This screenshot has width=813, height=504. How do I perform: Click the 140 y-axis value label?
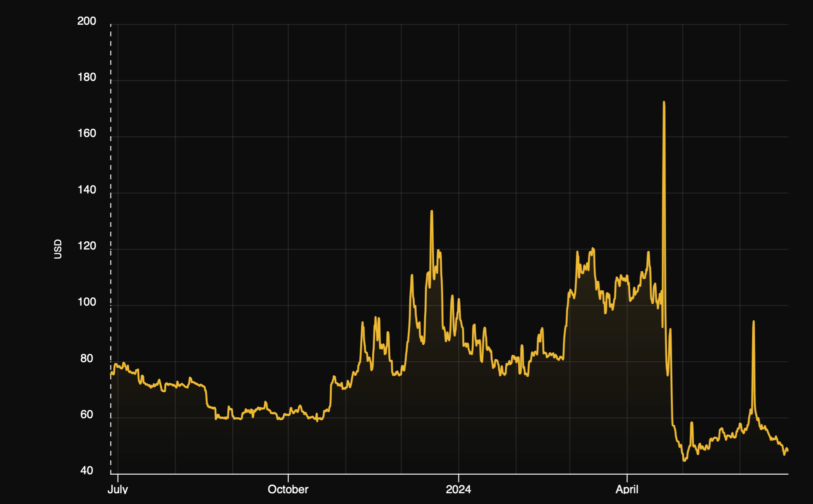(87, 190)
